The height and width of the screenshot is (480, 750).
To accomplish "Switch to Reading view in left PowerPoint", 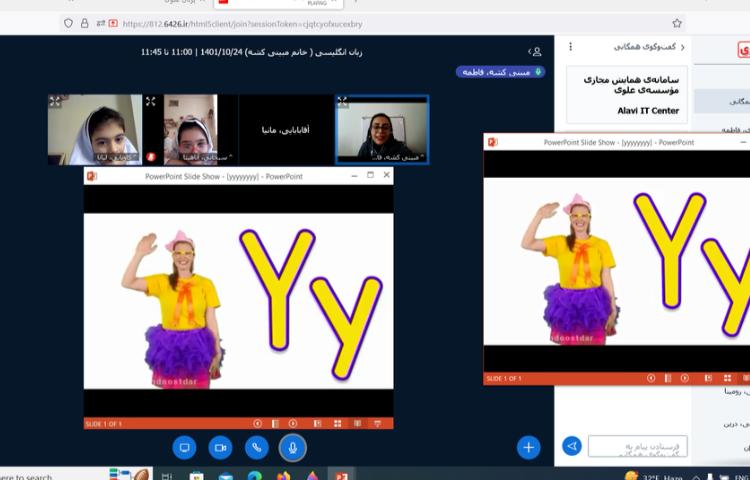I will click(x=357, y=424).
